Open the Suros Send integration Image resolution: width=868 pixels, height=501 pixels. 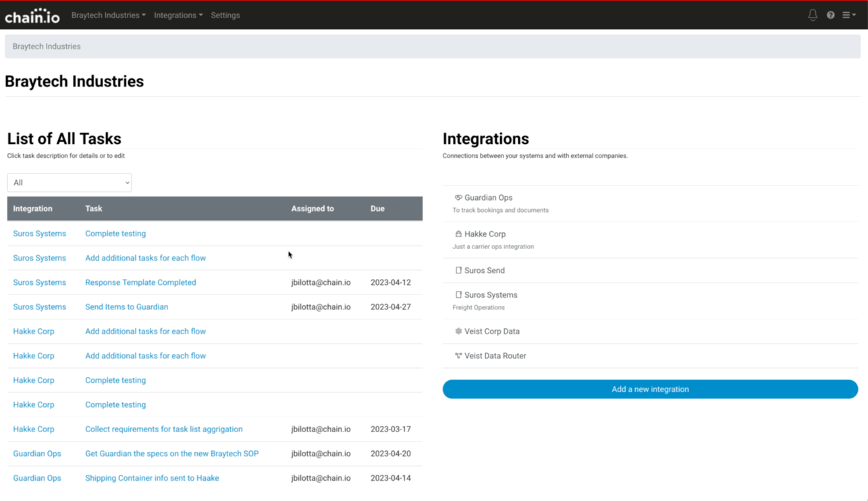click(484, 271)
